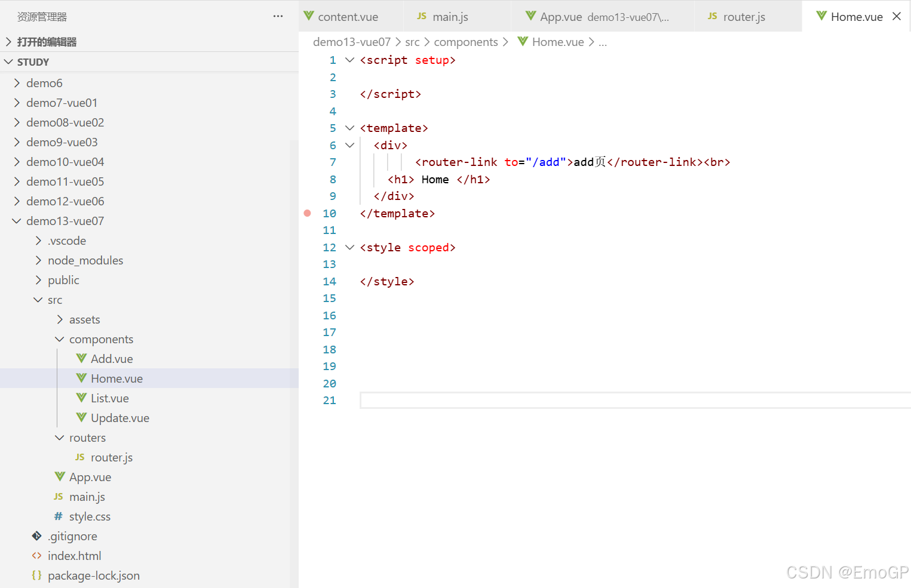Switch to the content.vue tab
The image size is (911, 588).
pyautogui.click(x=351, y=16)
